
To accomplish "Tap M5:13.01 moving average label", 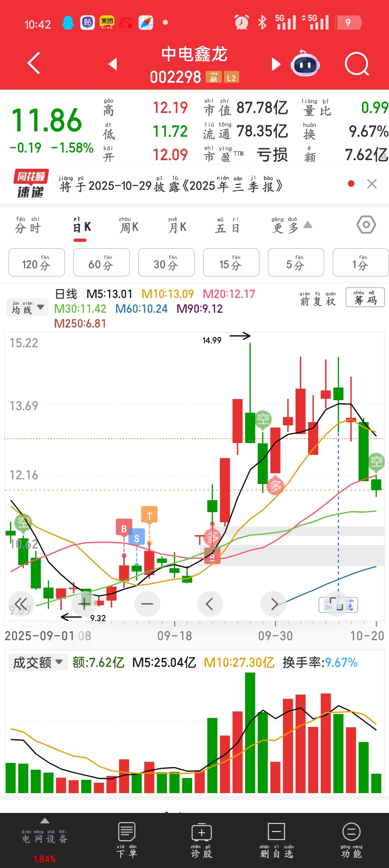I will (x=109, y=294).
